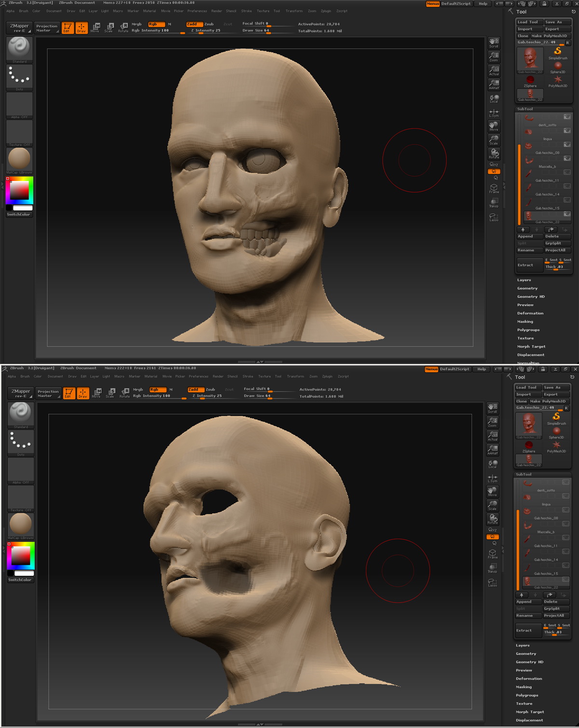Click the Frame icon in the upper window's right shelf

(x=494, y=188)
